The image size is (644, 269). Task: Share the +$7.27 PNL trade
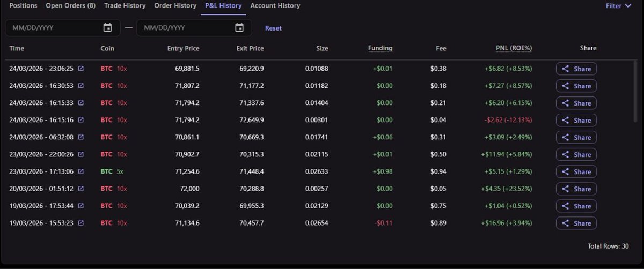pos(576,86)
